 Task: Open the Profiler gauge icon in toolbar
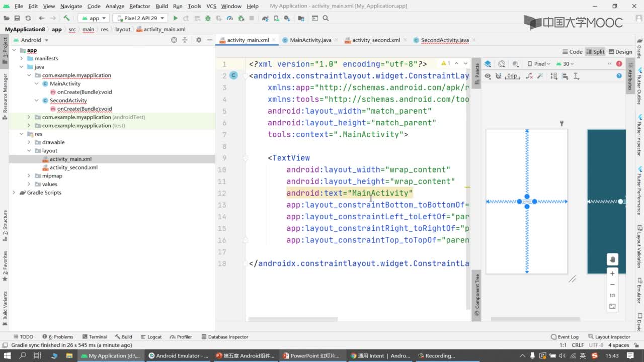pyautogui.click(x=229, y=18)
